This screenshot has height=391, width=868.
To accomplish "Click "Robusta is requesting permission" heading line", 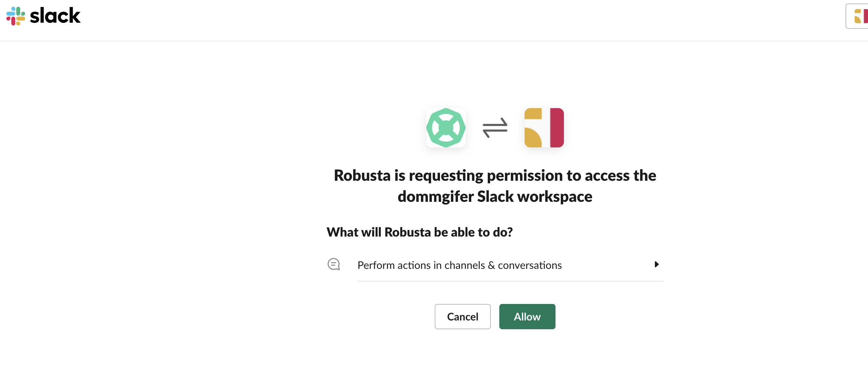I will pyautogui.click(x=495, y=175).
